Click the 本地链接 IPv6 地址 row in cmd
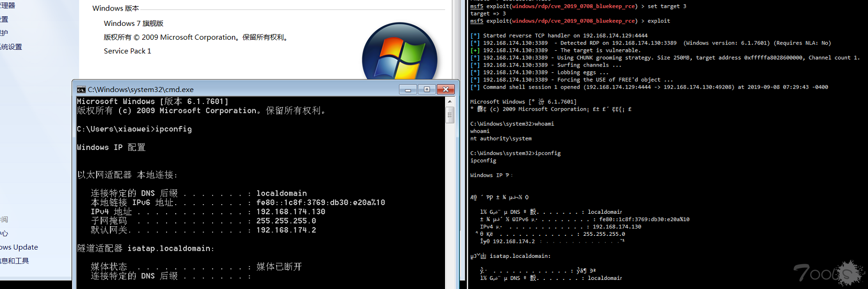The height and width of the screenshot is (289, 868). coord(238,203)
